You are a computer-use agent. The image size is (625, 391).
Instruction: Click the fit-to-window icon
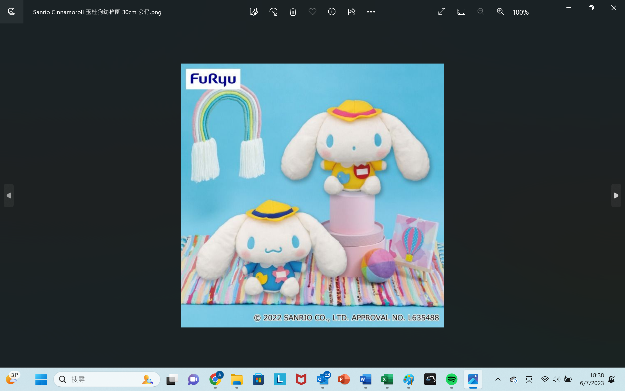[461, 12]
